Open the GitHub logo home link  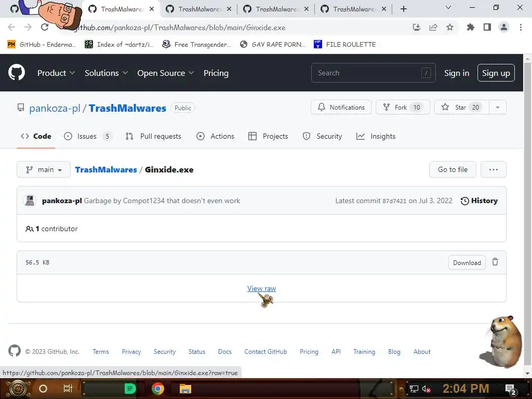pos(16,72)
